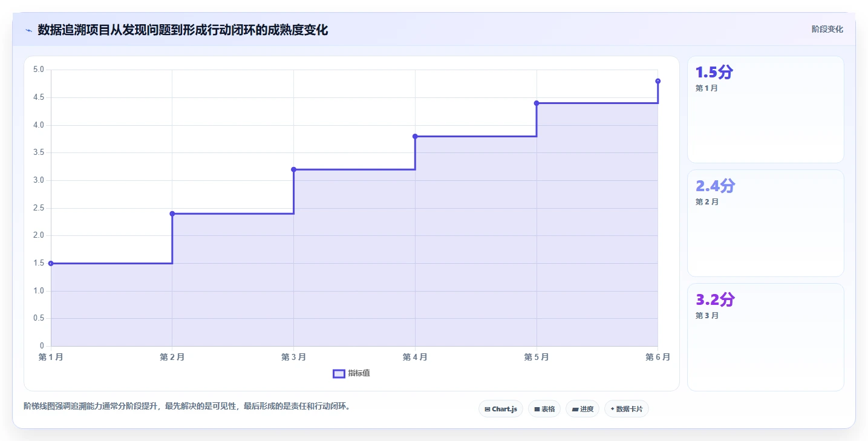The height and width of the screenshot is (441, 868).
Task: Toggle the 指标值 legend swatch
Action: (x=339, y=374)
